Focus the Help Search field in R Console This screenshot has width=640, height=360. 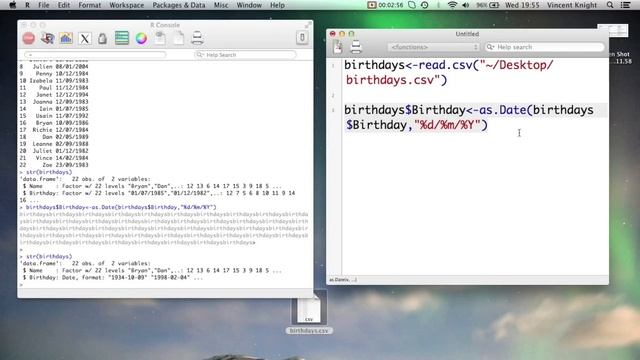(245, 55)
